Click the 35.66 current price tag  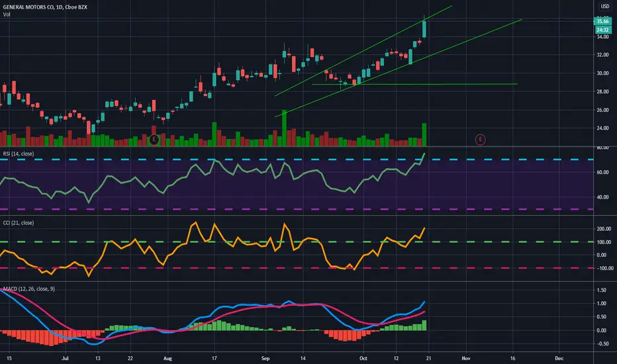602,21
